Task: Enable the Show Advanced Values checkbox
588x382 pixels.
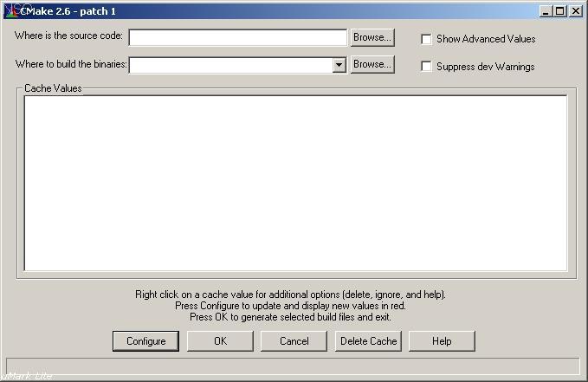Action: tap(426, 39)
